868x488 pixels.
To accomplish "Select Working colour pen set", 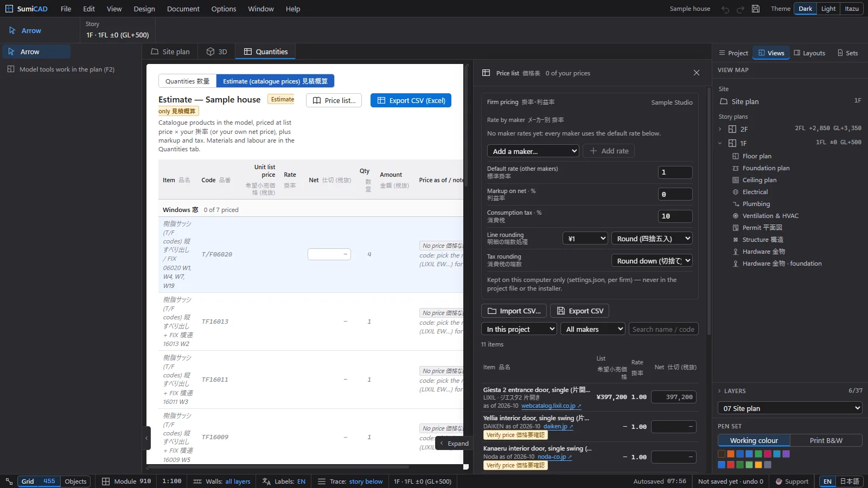I will (754, 440).
